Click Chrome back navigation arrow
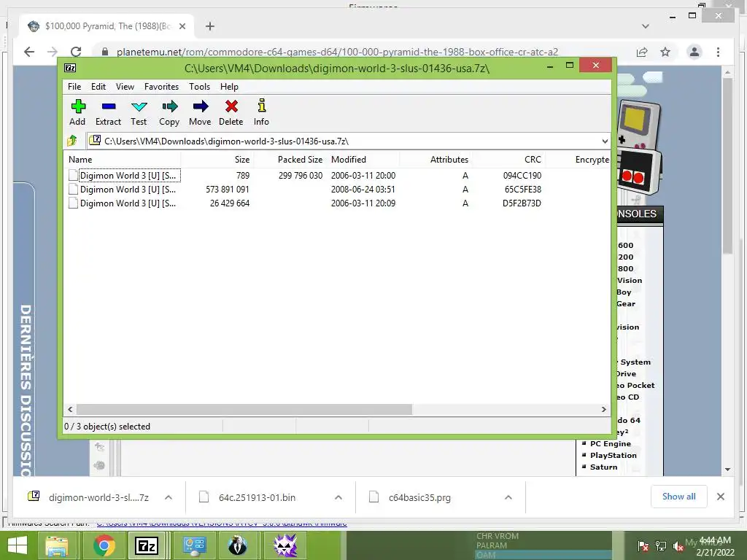The height and width of the screenshot is (560, 747). pos(29,52)
